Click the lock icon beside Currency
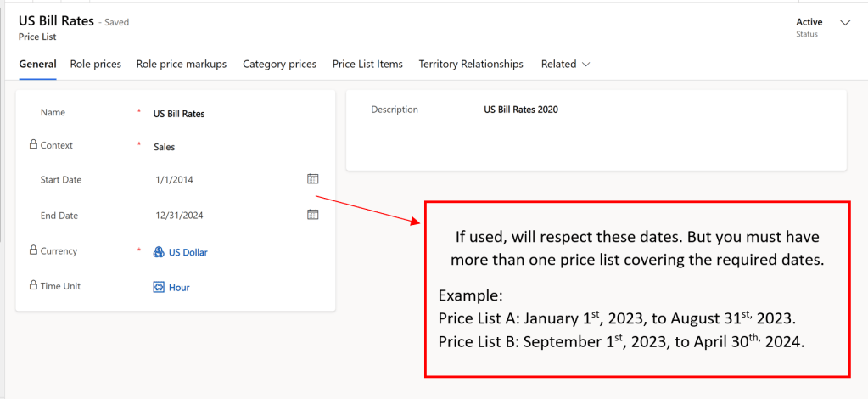 point(33,250)
